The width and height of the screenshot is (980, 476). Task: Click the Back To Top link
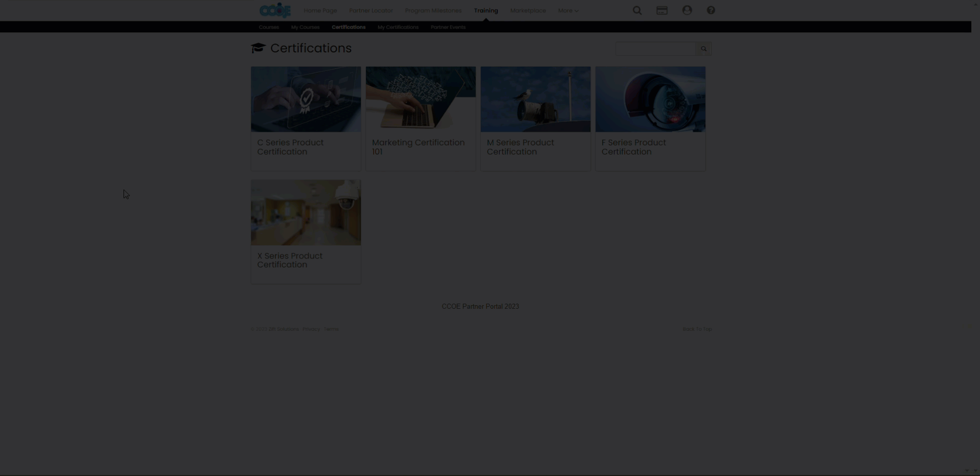coord(697,329)
